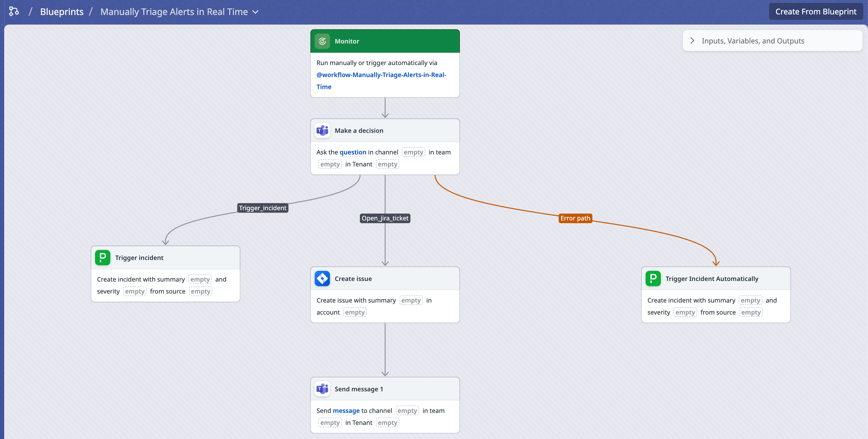Click empty summary field in Trigger incident
868x439 pixels.
point(200,279)
